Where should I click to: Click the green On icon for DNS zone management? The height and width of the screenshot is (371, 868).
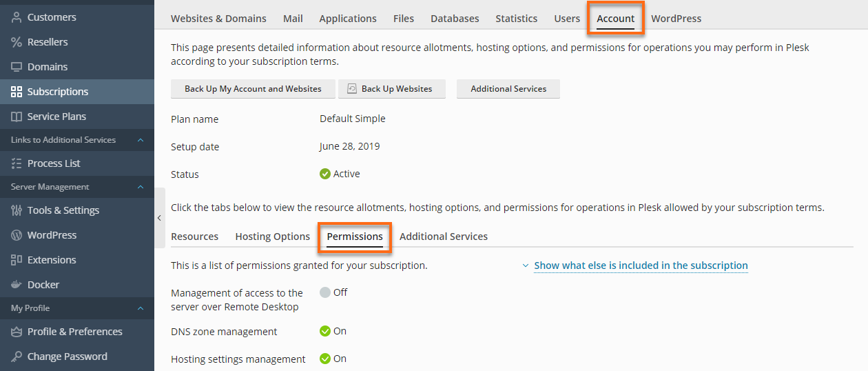point(325,331)
